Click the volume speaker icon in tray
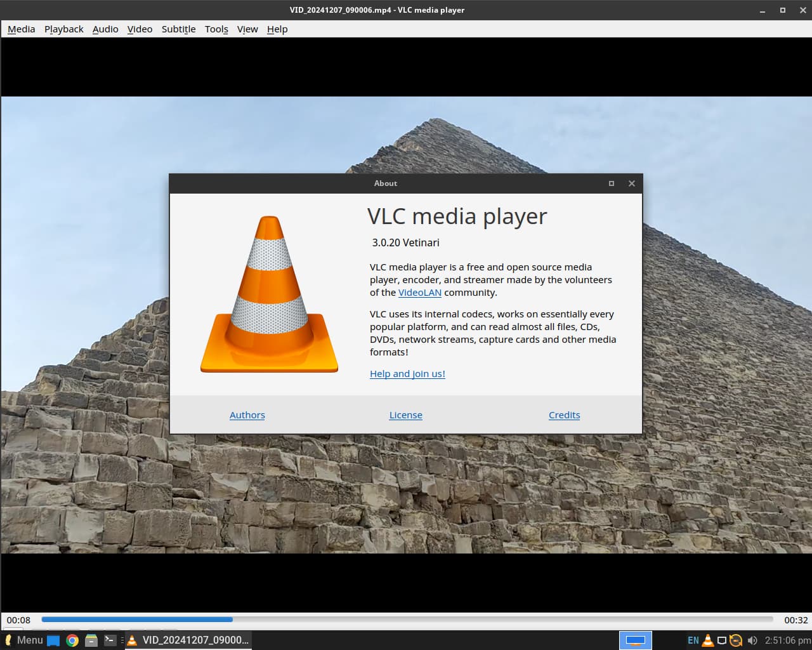 point(751,640)
